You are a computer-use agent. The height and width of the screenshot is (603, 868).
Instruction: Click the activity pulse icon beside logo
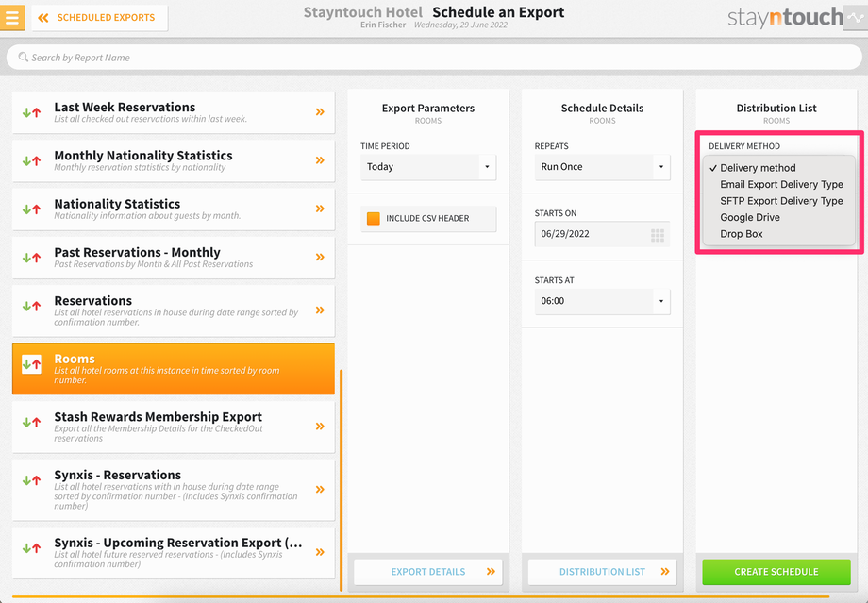tap(856, 18)
